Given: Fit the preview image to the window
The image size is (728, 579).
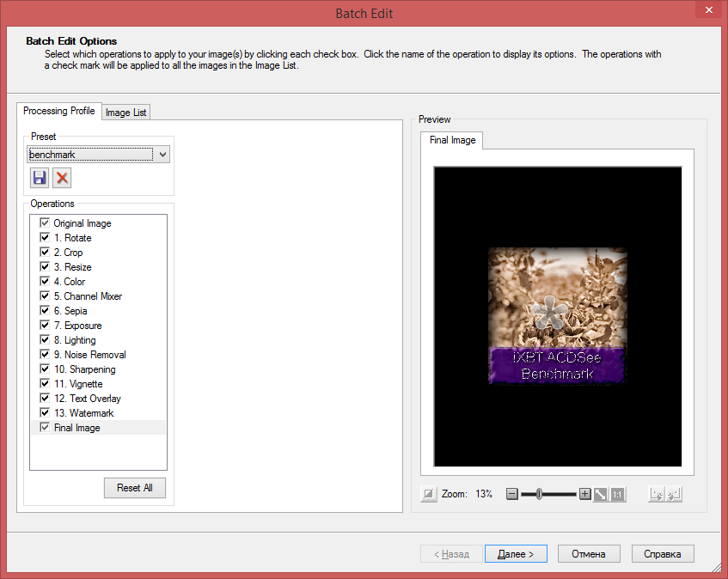Looking at the screenshot, I should [x=600, y=494].
